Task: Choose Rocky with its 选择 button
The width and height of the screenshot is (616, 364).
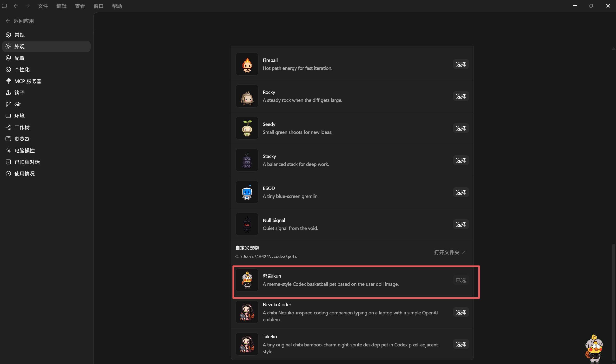Action: [x=461, y=96]
